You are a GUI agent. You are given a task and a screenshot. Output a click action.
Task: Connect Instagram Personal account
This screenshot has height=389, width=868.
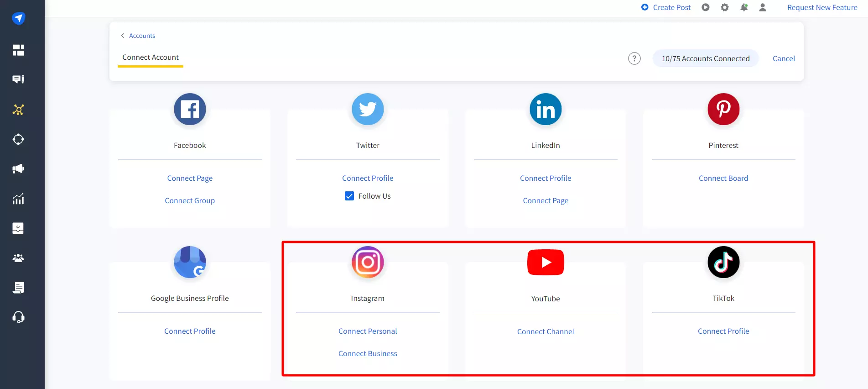(368, 331)
